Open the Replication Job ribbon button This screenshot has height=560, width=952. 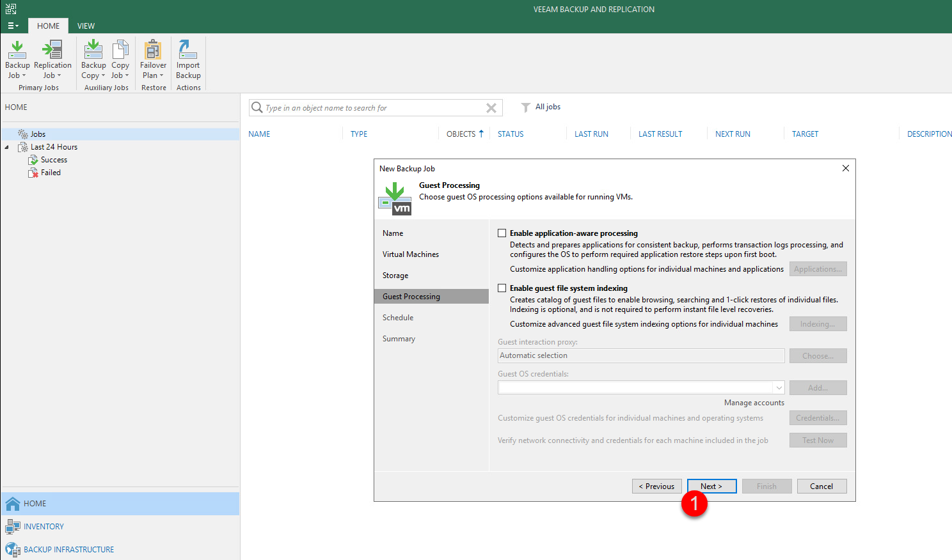click(52, 59)
